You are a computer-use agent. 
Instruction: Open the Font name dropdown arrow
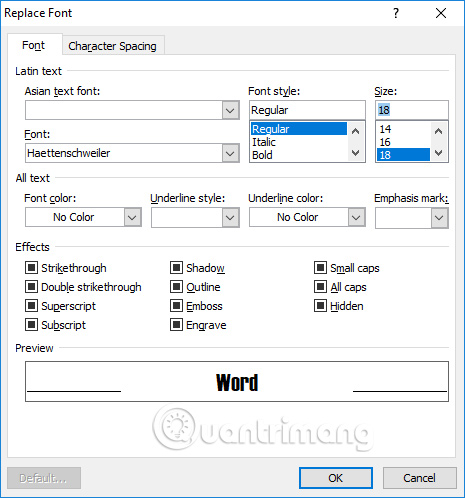click(230, 153)
